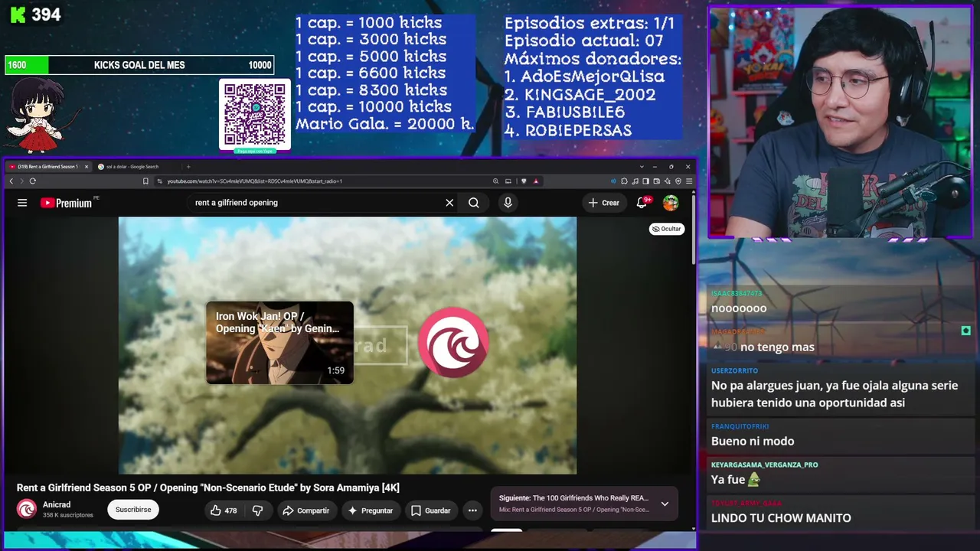Click the YouTube page vertical scrollbar
Image resolution: width=980 pixels, height=551 pixels.
[x=694, y=230]
